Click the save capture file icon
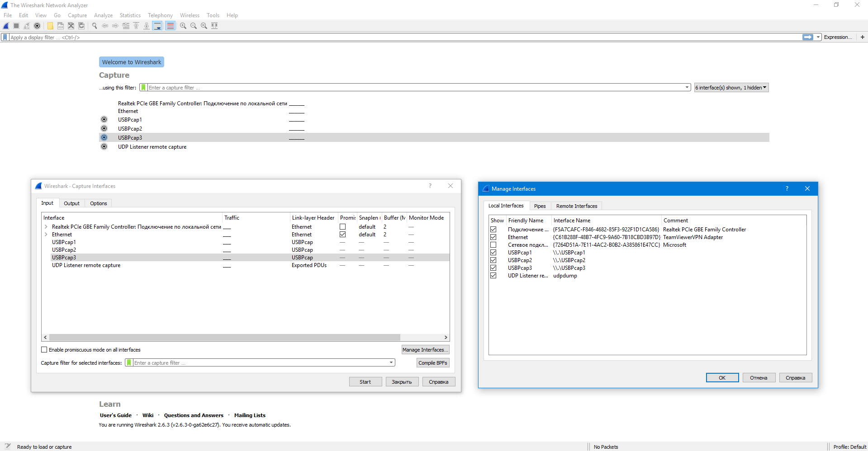The width and height of the screenshot is (868, 451). click(x=61, y=26)
